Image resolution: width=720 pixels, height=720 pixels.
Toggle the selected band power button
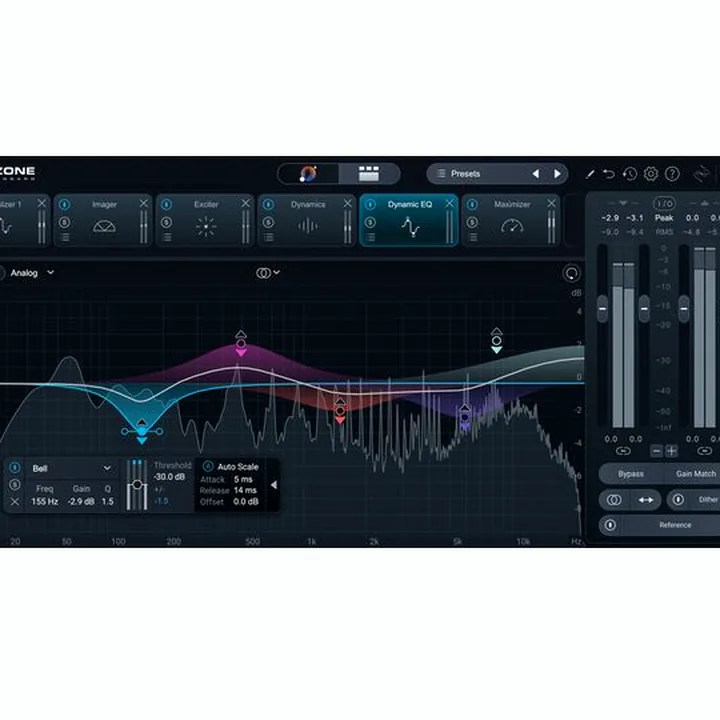coord(15,467)
